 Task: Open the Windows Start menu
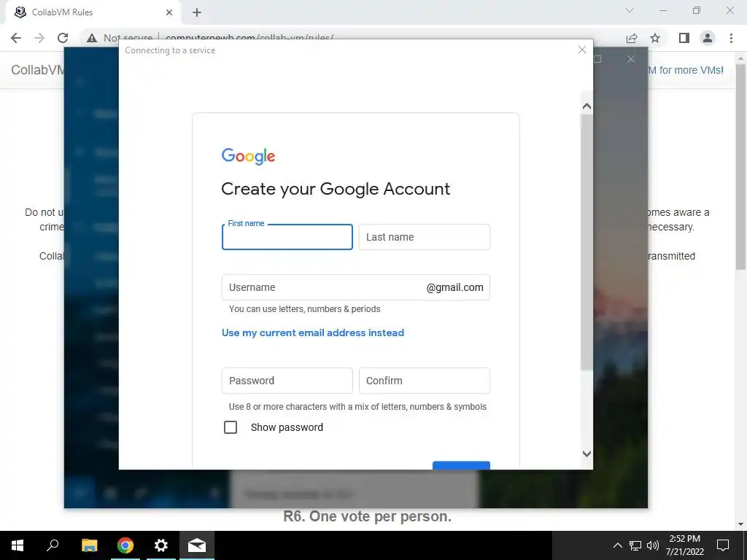point(18,545)
